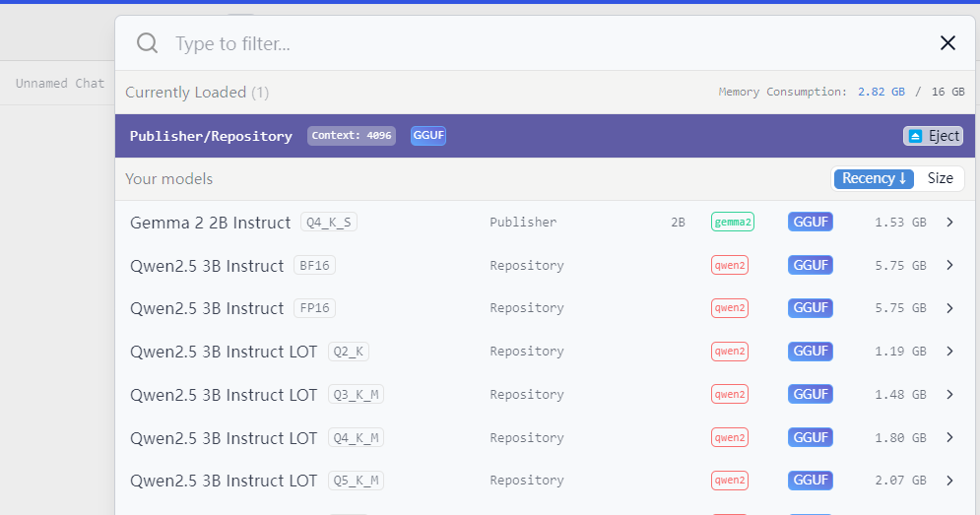
Task: Click qwen2 badge in FP16 row
Action: tap(730, 308)
